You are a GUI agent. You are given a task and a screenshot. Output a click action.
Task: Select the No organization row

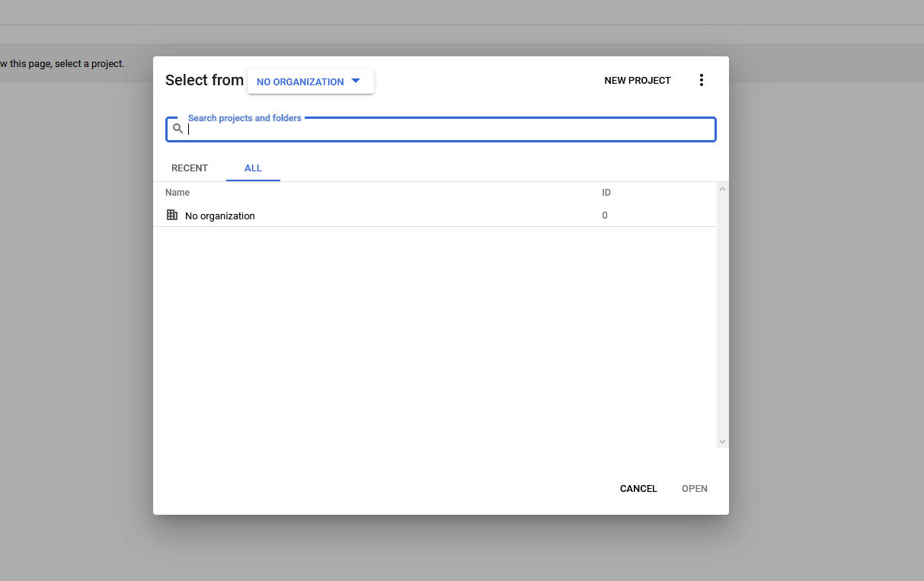click(434, 215)
